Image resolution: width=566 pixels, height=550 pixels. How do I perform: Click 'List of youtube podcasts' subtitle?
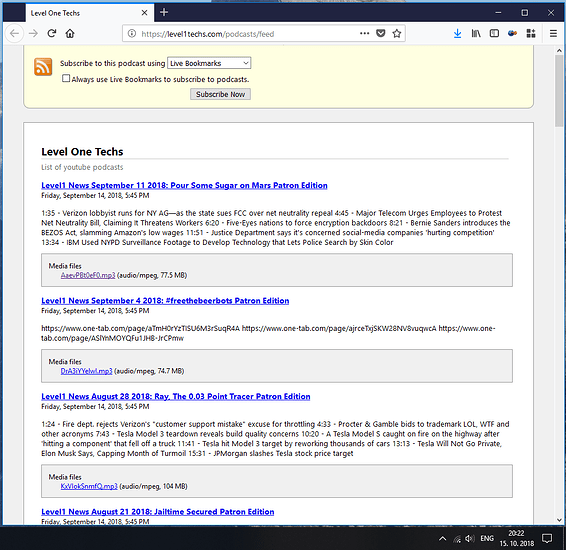click(x=82, y=167)
